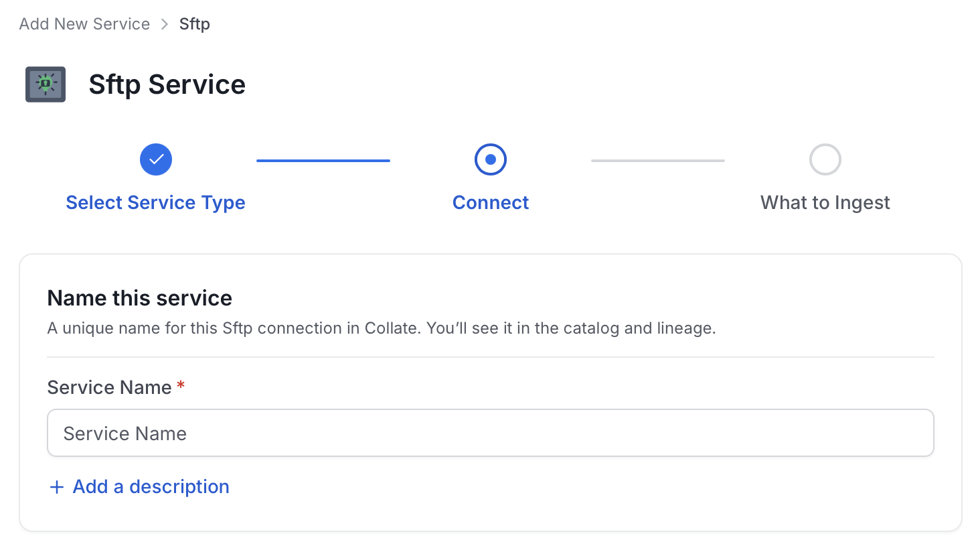Go back via Add New Service breadcrumb
980x544 pixels.
click(x=84, y=24)
